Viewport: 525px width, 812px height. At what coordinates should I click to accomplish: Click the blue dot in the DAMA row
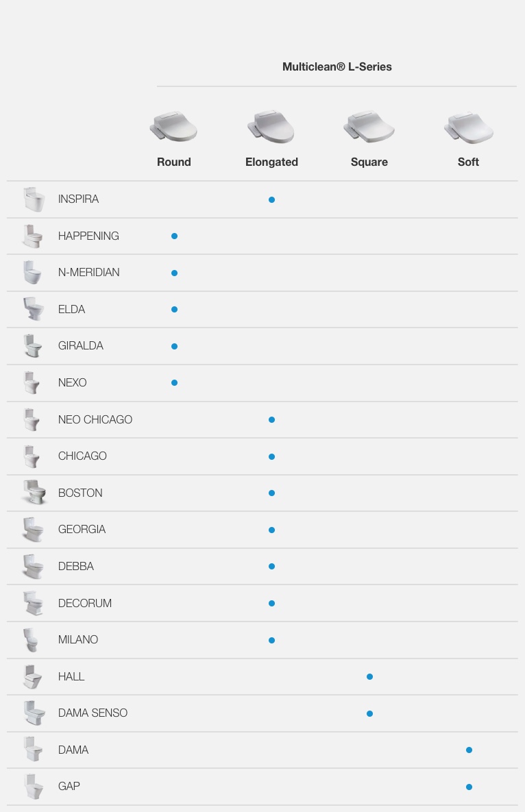(x=469, y=750)
